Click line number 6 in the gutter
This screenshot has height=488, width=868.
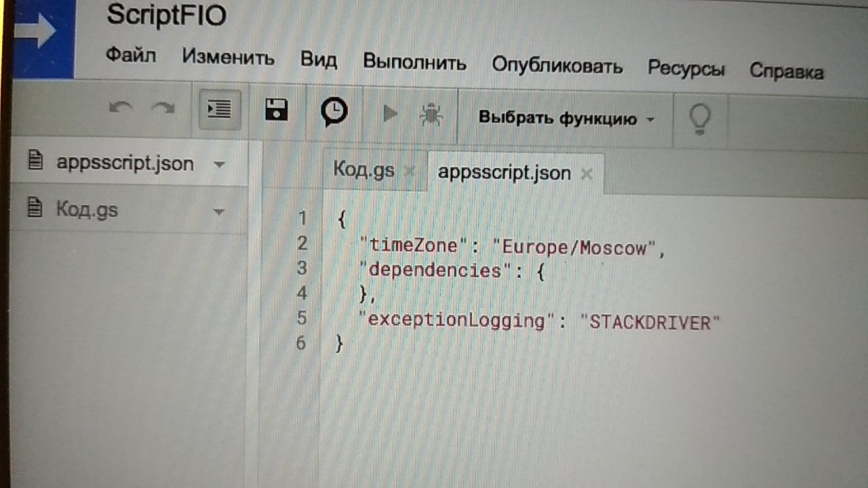301,344
